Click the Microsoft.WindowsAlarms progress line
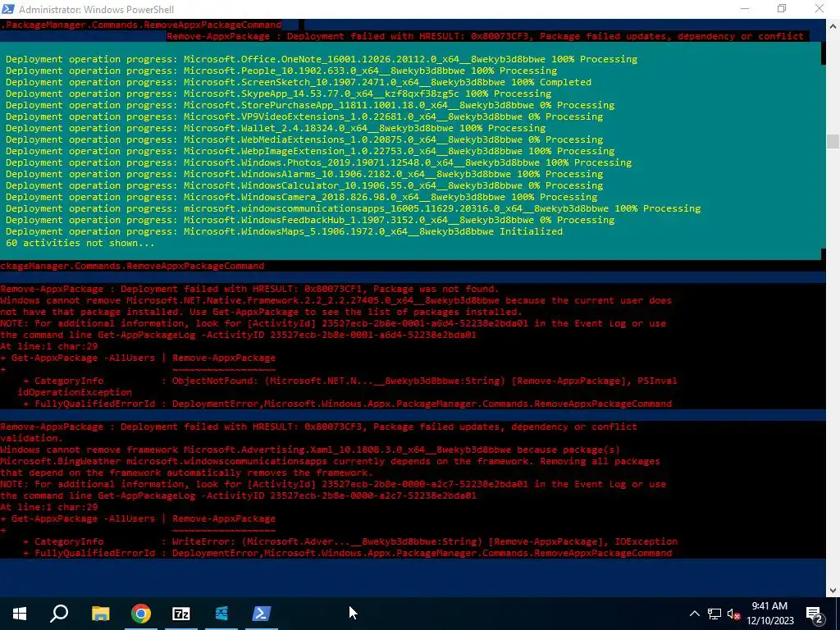 pos(304,174)
